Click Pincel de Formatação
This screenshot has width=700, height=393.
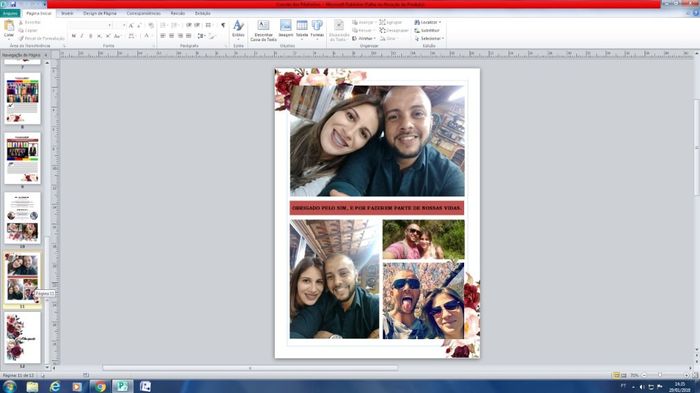click(x=42, y=38)
